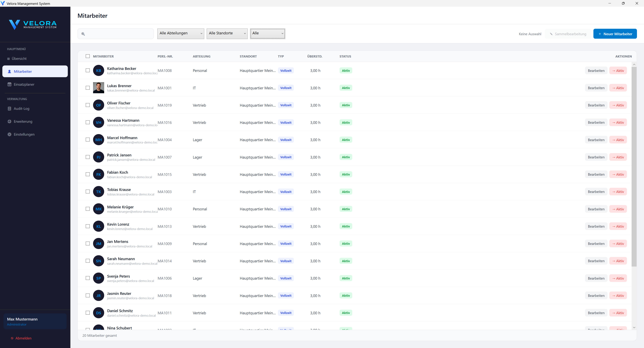Go to Einsatzplaner menu item
Viewport: 644px width, 348px height.
click(24, 84)
